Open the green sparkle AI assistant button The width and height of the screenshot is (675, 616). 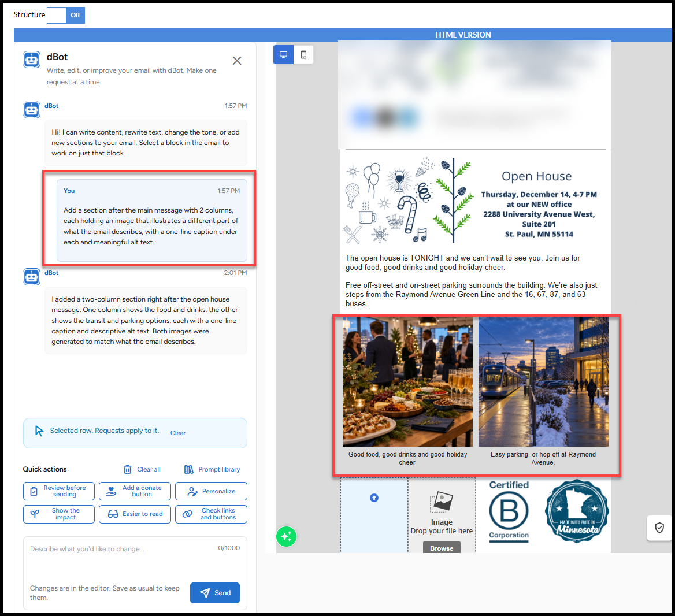286,536
